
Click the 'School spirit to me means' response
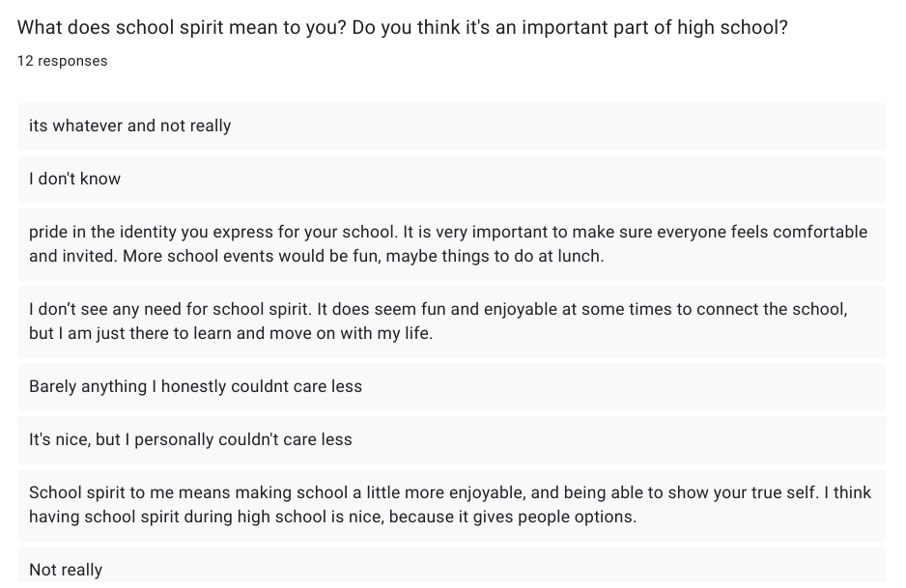tap(452, 505)
